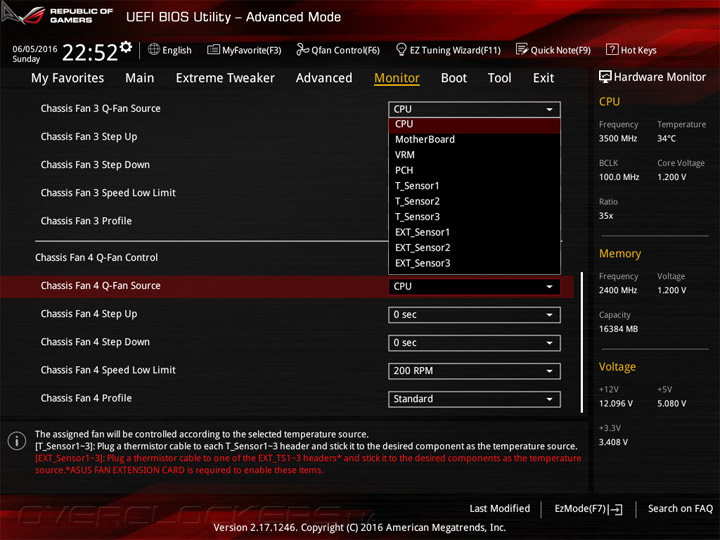720x540 pixels.
Task: Select Chassis Fan 4 Speed Low Limit label
Action: [108, 370]
